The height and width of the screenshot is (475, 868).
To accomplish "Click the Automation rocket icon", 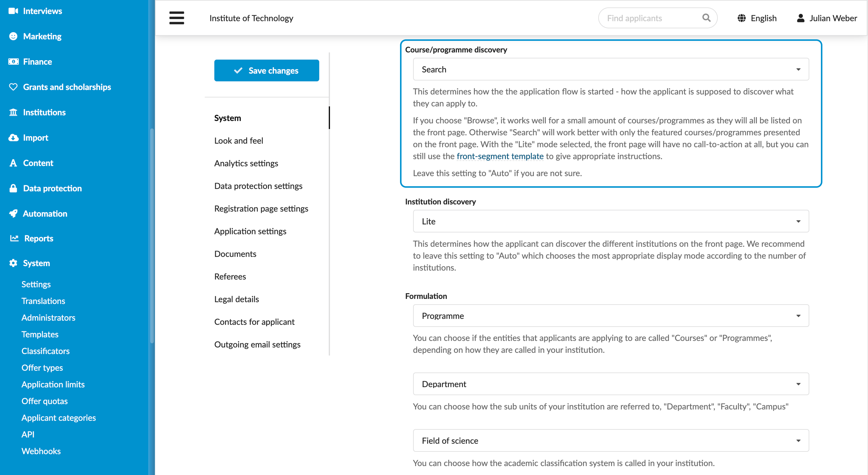I will (x=13, y=213).
